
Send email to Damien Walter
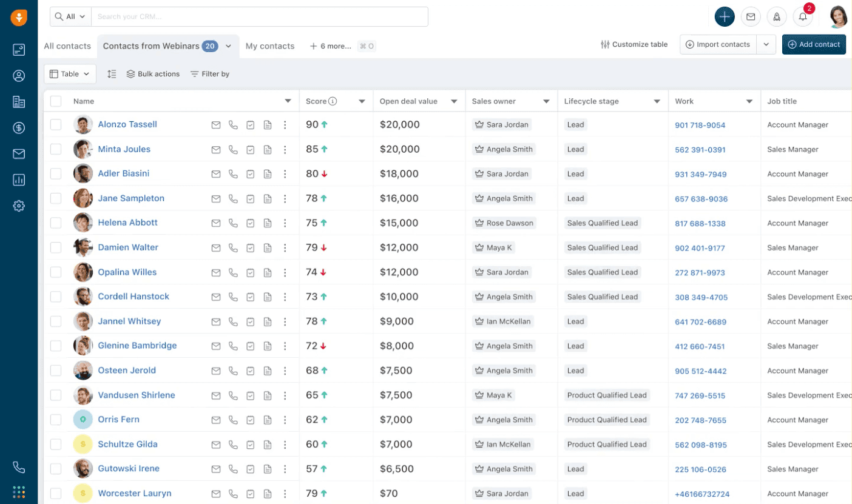216,247
